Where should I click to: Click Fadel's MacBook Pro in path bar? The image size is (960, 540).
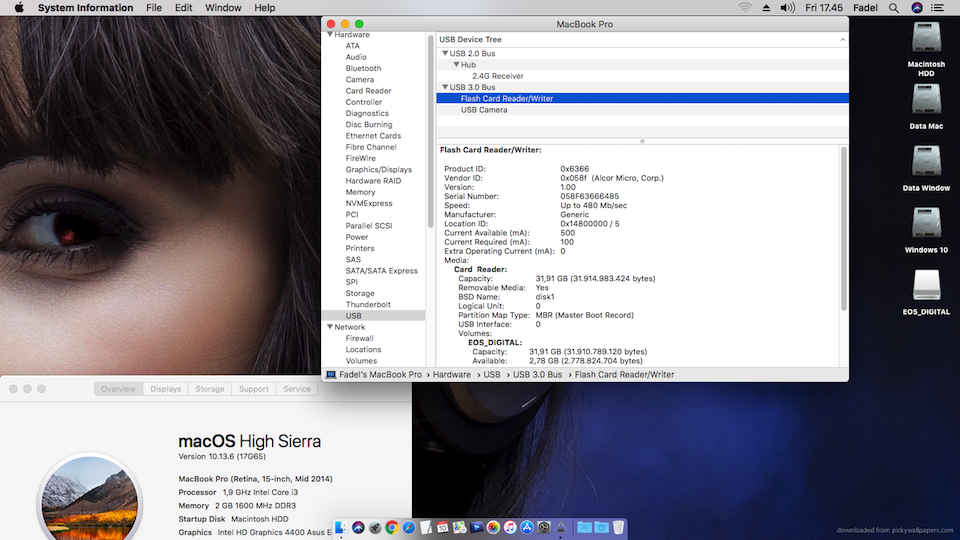coord(380,375)
